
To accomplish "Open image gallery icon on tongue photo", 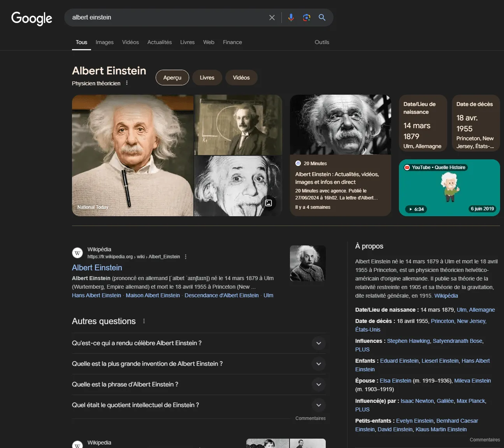I will point(269,203).
